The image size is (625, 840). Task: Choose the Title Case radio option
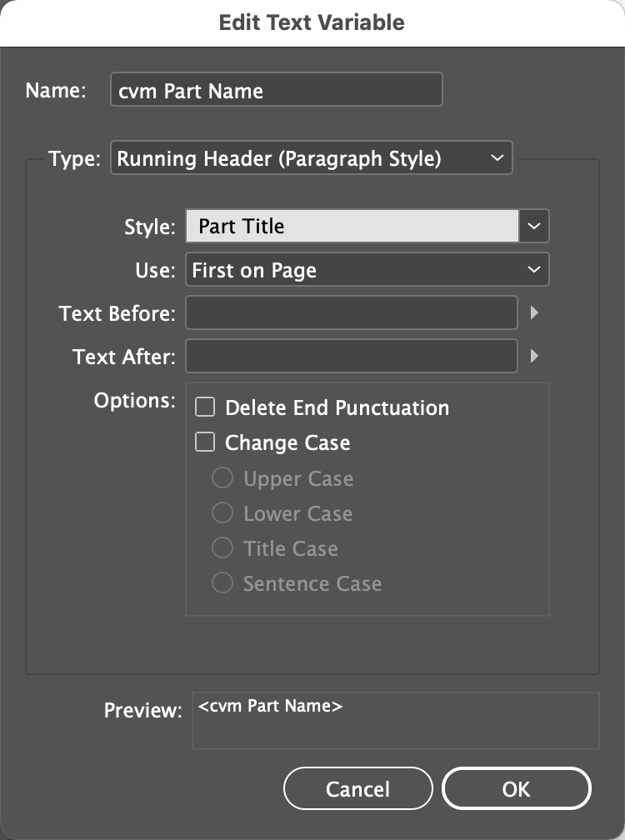[x=222, y=548]
